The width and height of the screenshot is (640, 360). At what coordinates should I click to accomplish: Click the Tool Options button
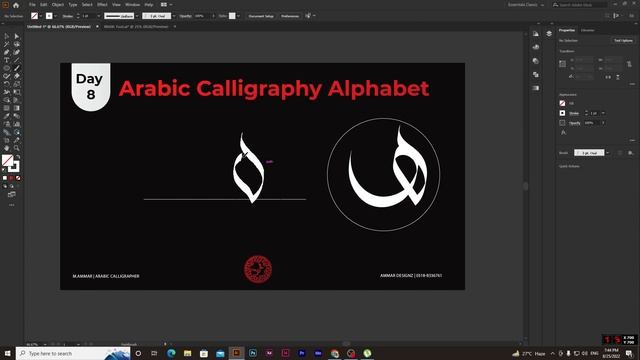coord(623,40)
